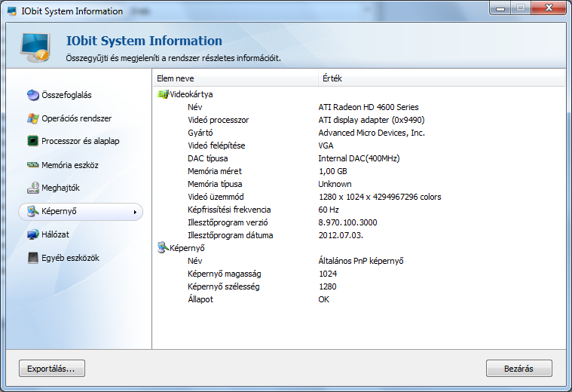Click the Képernyő sidebar icon
The image size is (572, 392).
[x=33, y=211]
